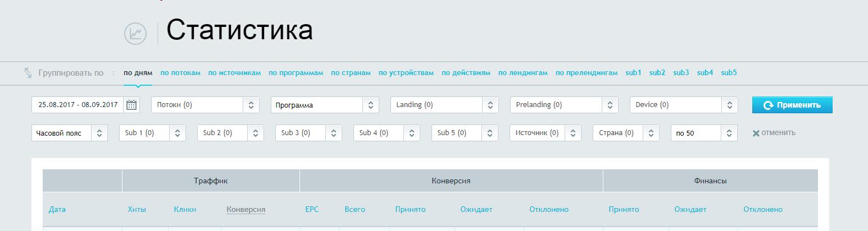The height and width of the screenshot is (231, 868).
Task: Sort by conversion 'Принято' column header
Action: [x=410, y=209]
